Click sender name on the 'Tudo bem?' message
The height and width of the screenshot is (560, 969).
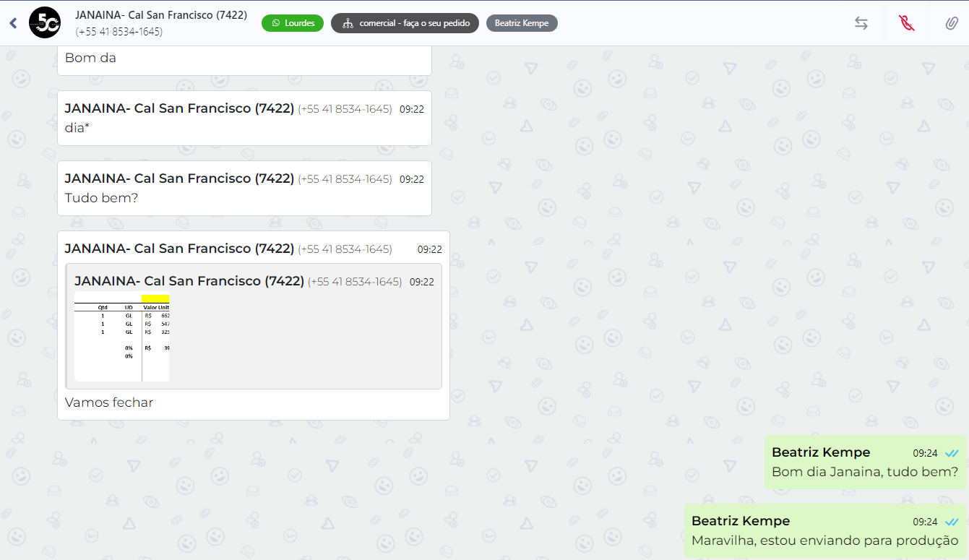tap(179, 178)
